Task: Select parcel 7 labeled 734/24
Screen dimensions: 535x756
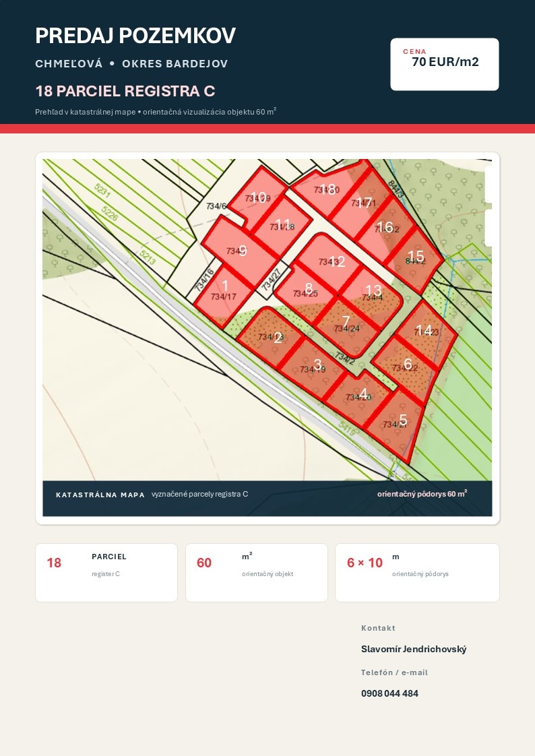Action: [346, 327]
